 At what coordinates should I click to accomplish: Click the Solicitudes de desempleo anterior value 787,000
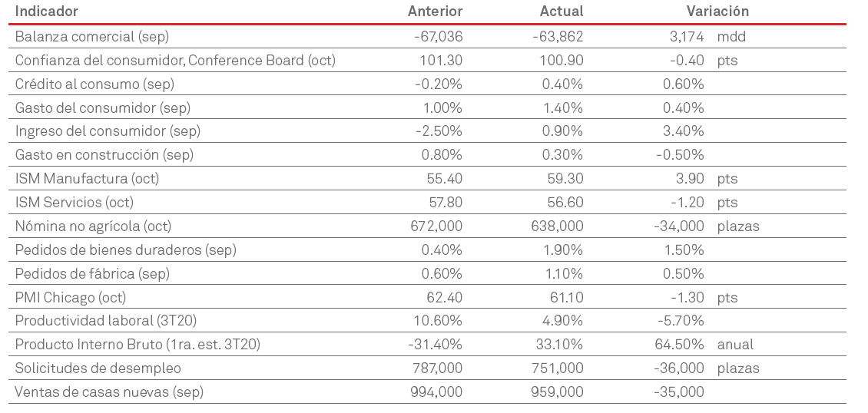tap(436, 368)
